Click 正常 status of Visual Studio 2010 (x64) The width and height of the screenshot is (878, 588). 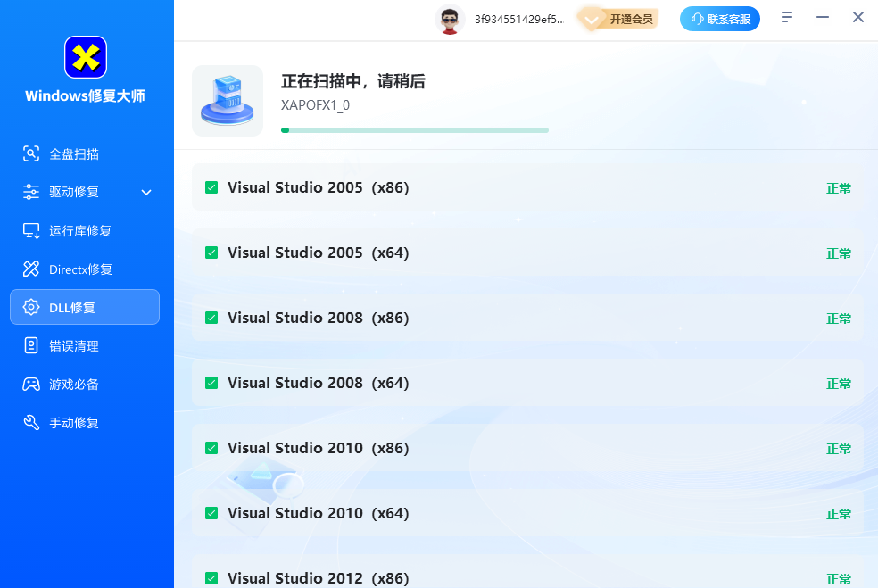coord(838,514)
